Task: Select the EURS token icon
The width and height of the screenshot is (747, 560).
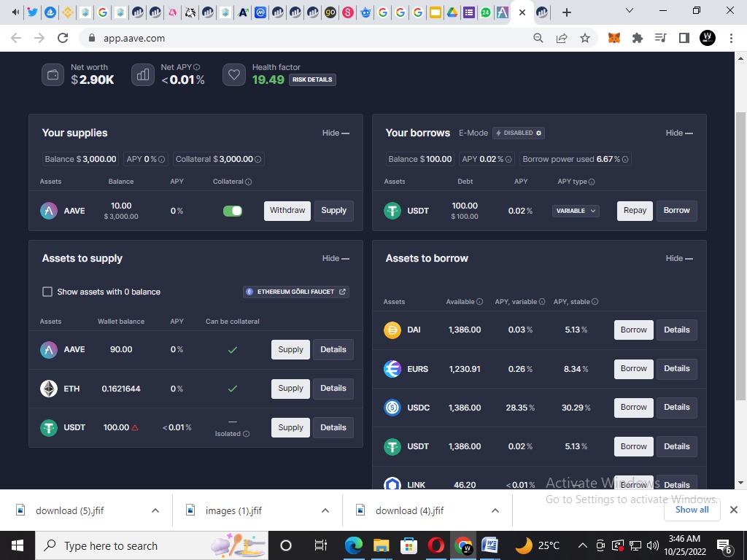Action: [x=393, y=369]
